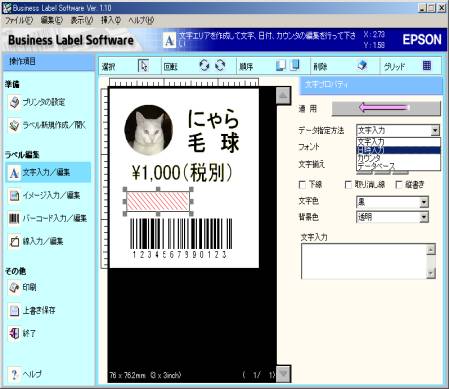Open the ファイル menu
The height and width of the screenshot is (389, 449).
[19, 20]
